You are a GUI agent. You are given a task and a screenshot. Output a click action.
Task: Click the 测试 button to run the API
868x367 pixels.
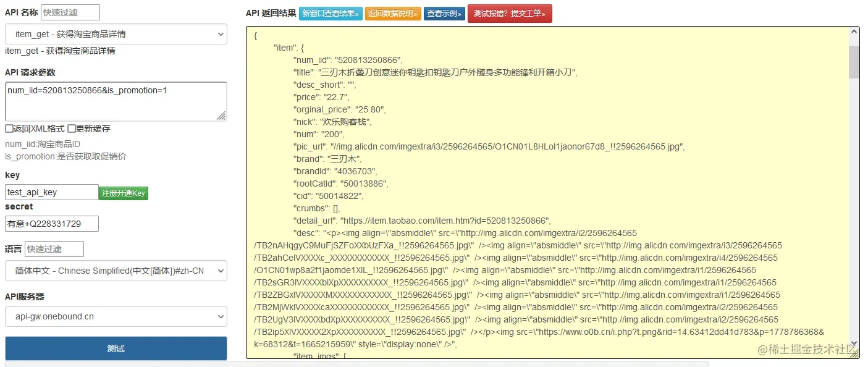[116, 348]
